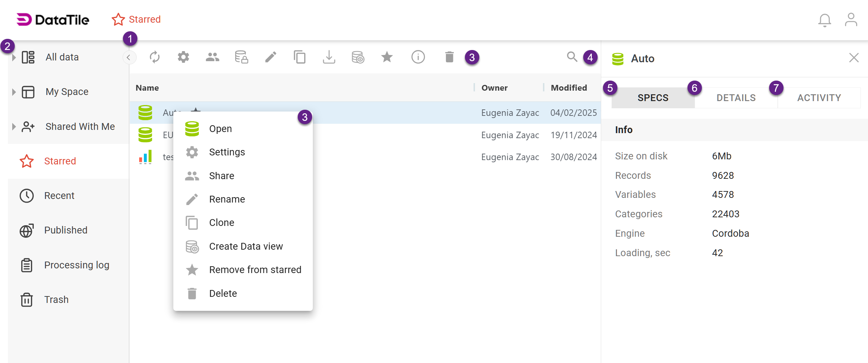The image size is (868, 363).
Task: Open the Processing log page
Action: pyautogui.click(x=76, y=265)
